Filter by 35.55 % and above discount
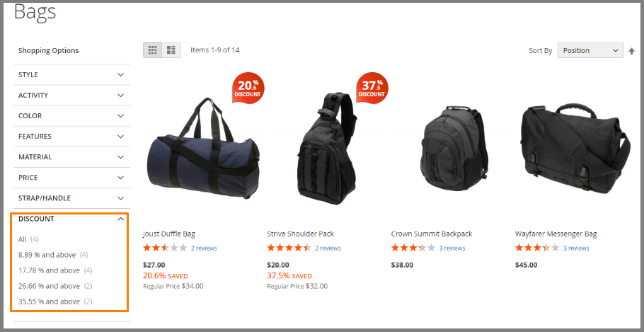Image resolution: width=644 pixels, height=332 pixels. [55, 302]
